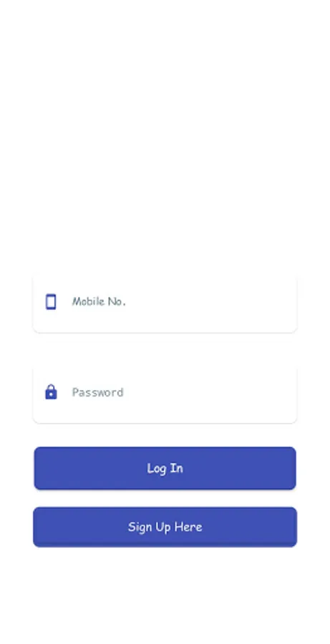Viewport: 330px width, 644px height.
Task: Click the mobile phone icon
Action: [x=51, y=302]
